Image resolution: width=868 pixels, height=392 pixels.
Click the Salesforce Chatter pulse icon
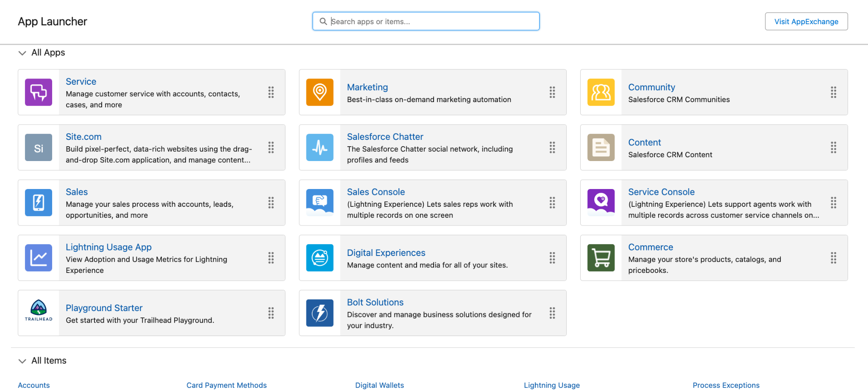pyautogui.click(x=320, y=147)
